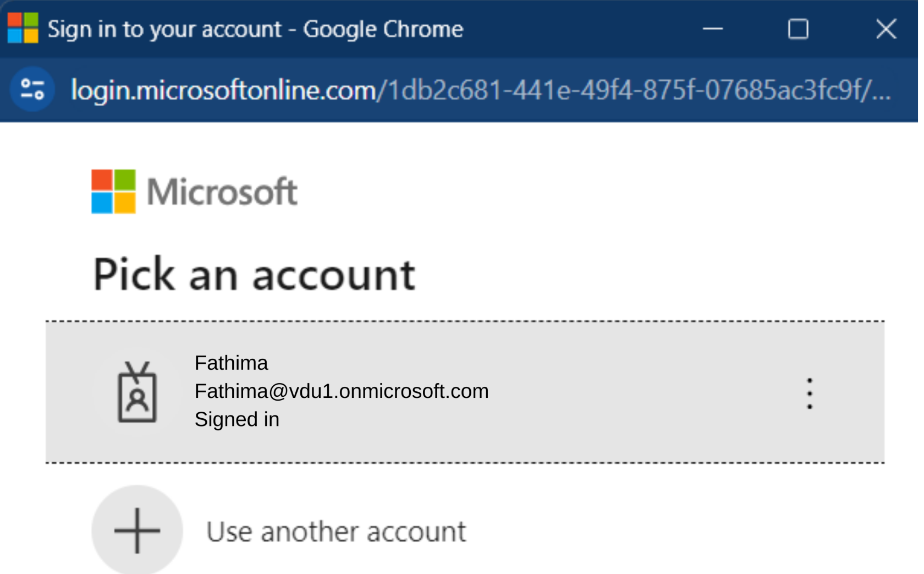Screen dimensions: 924x574
Task: Click the plus icon to add account
Action: 137,531
